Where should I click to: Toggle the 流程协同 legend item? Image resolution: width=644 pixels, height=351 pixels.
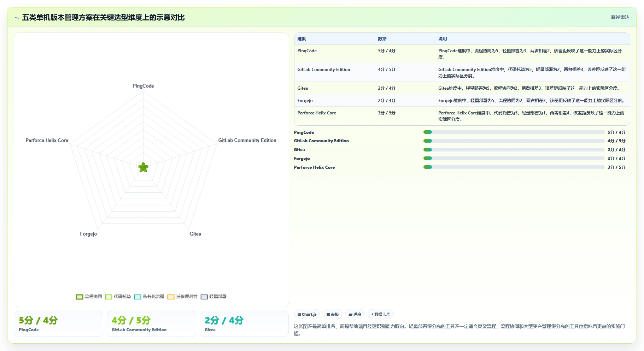[x=89, y=297]
